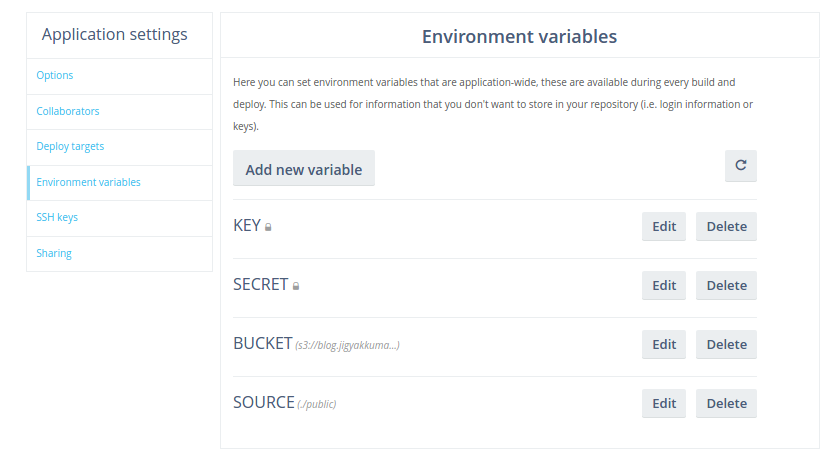Viewport: 835px width, 470px height.
Task: Delete the SOURCE variable
Action: tap(726, 403)
